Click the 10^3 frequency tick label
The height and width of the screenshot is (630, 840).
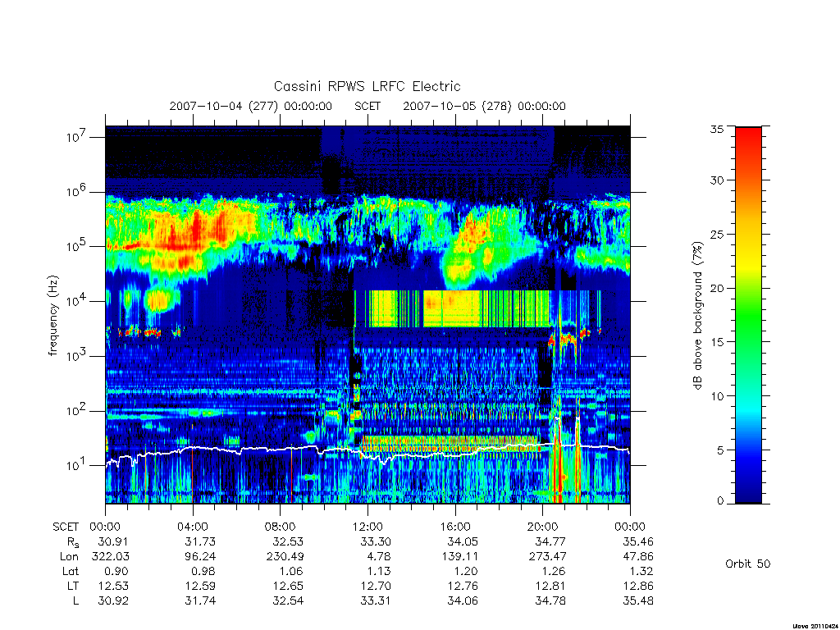pos(77,355)
